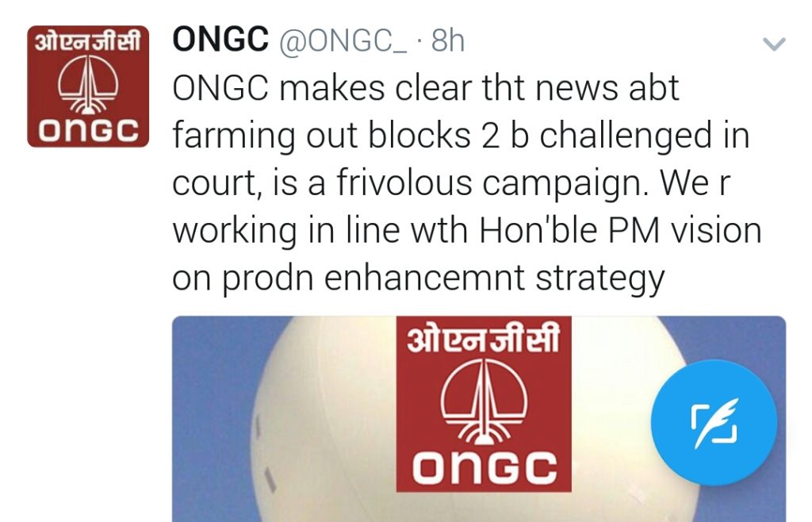Open the attached tweet image
The image size is (812, 522).
click(x=479, y=419)
